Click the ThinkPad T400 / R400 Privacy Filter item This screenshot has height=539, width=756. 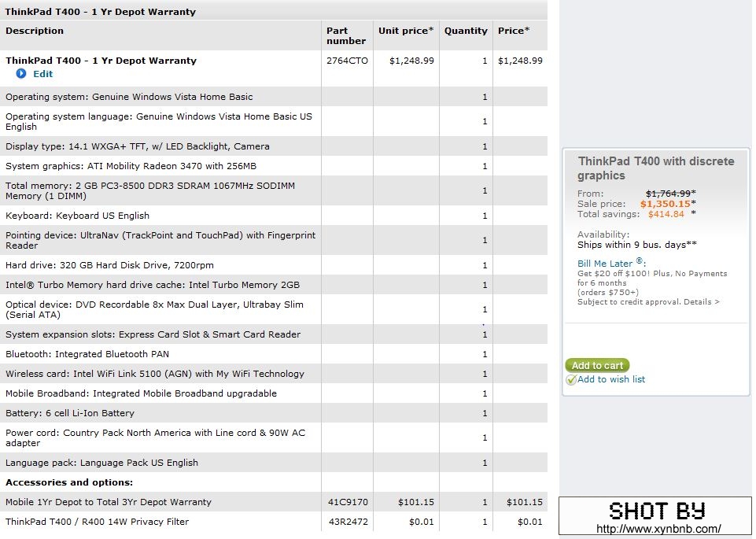tap(98, 522)
